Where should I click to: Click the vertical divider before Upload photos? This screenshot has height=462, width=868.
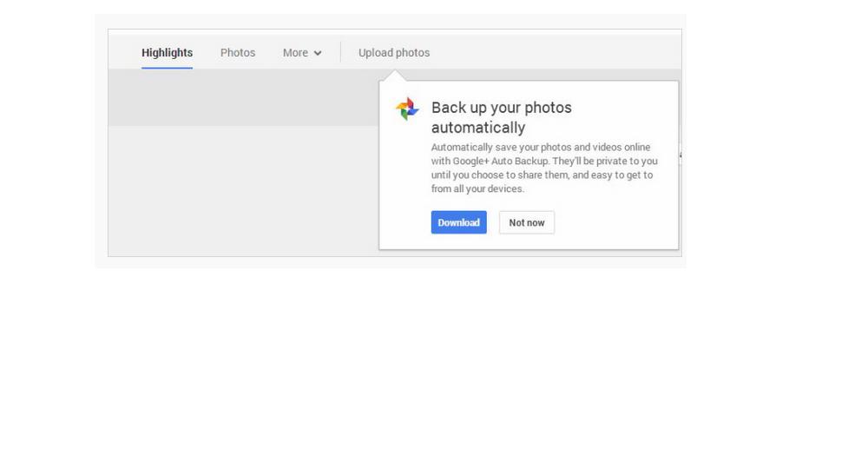pyautogui.click(x=340, y=53)
